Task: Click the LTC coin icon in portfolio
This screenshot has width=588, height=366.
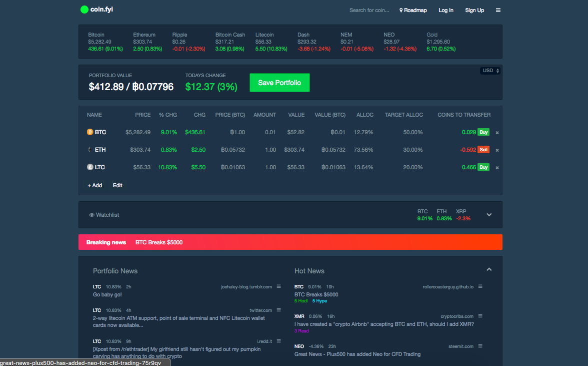Action: (90, 167)
